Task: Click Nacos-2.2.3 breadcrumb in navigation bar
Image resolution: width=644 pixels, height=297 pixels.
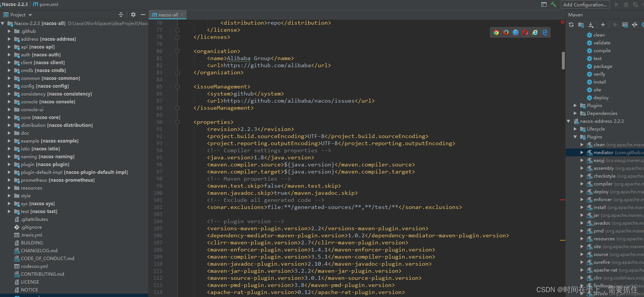Action: 15,4
